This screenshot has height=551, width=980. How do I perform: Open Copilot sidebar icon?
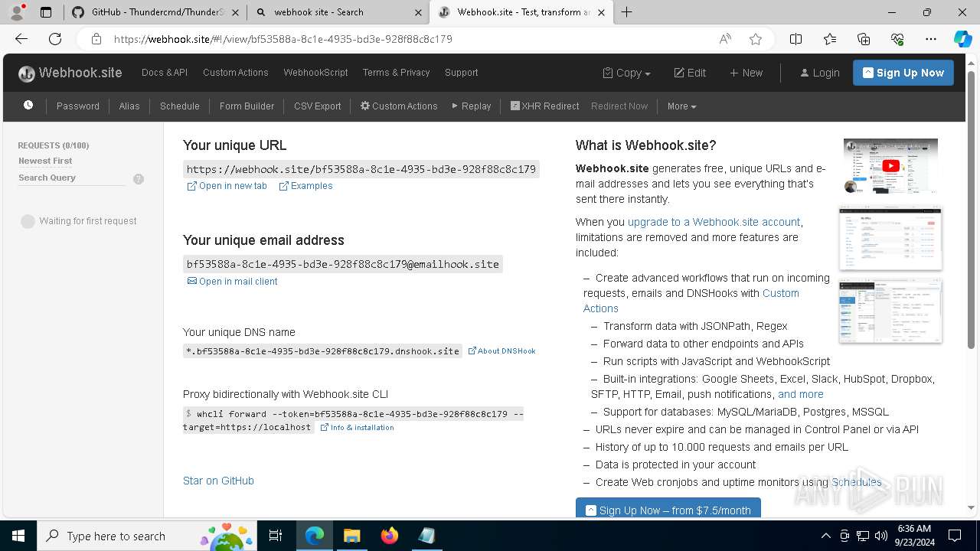click(x=962, y=39)
